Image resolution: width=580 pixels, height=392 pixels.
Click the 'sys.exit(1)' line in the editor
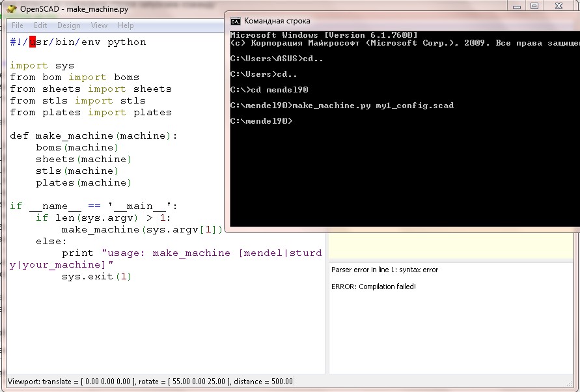pos(96,277)
